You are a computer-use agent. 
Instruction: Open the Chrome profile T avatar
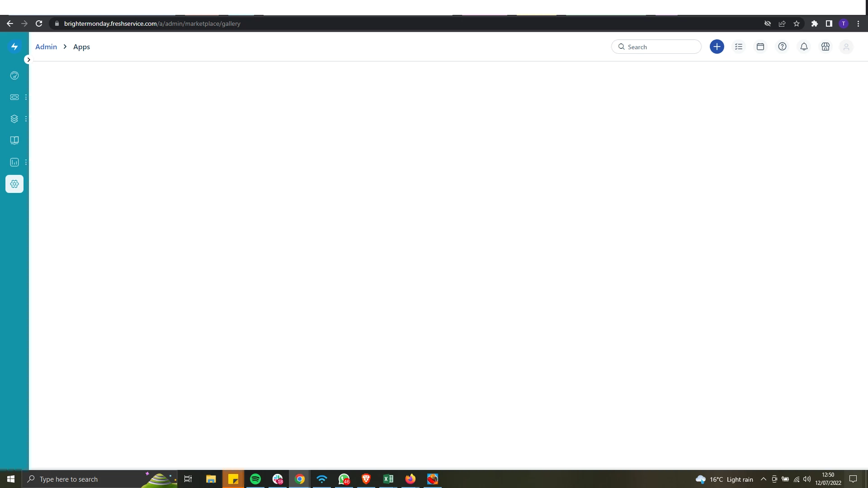[x=844, y=23]
